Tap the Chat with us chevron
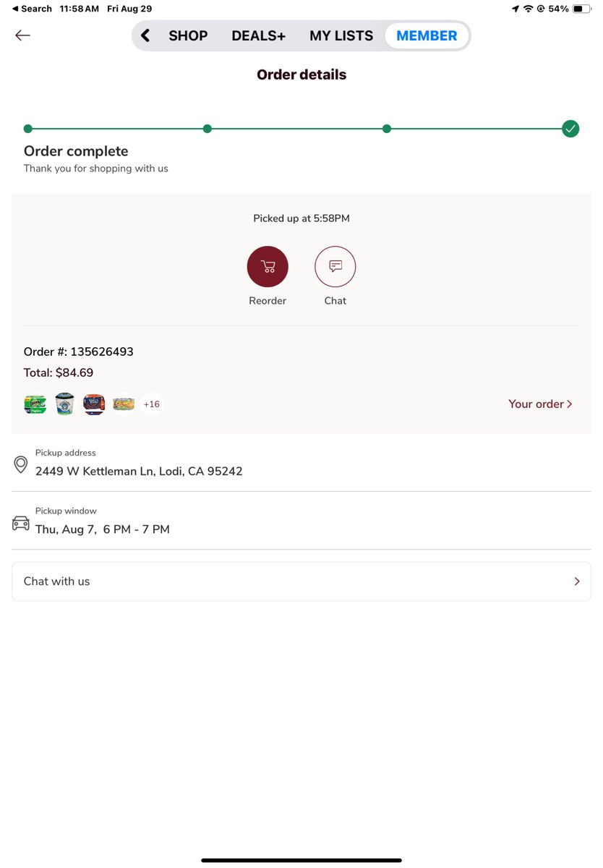The width and height of the screenshot is (603, 868). pyautogui.click(x=577, y=582)
